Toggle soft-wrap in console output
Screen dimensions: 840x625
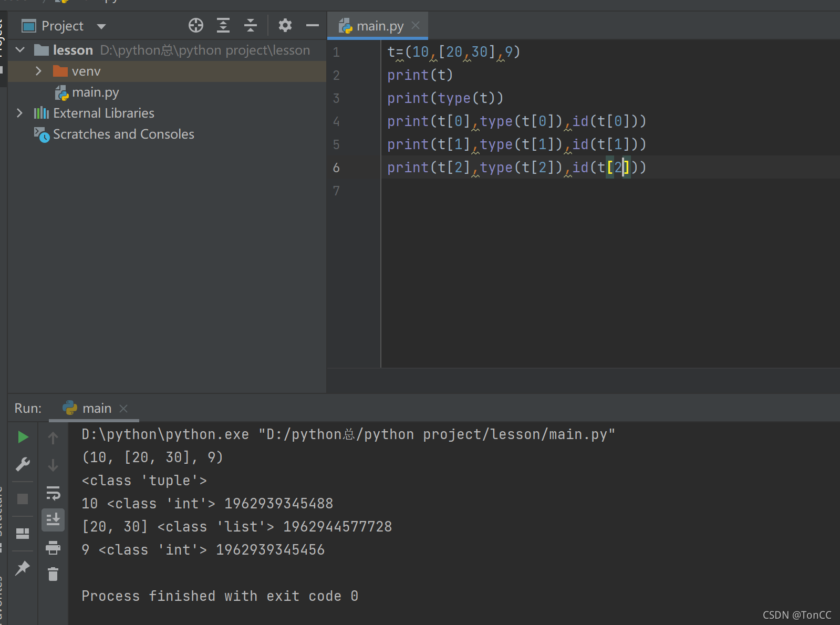[x=53, y=493]
